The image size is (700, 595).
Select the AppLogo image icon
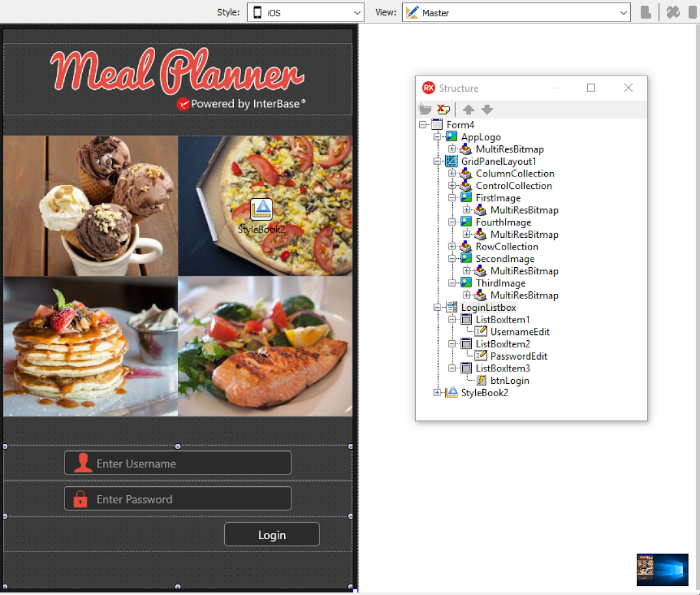[452, 137]
